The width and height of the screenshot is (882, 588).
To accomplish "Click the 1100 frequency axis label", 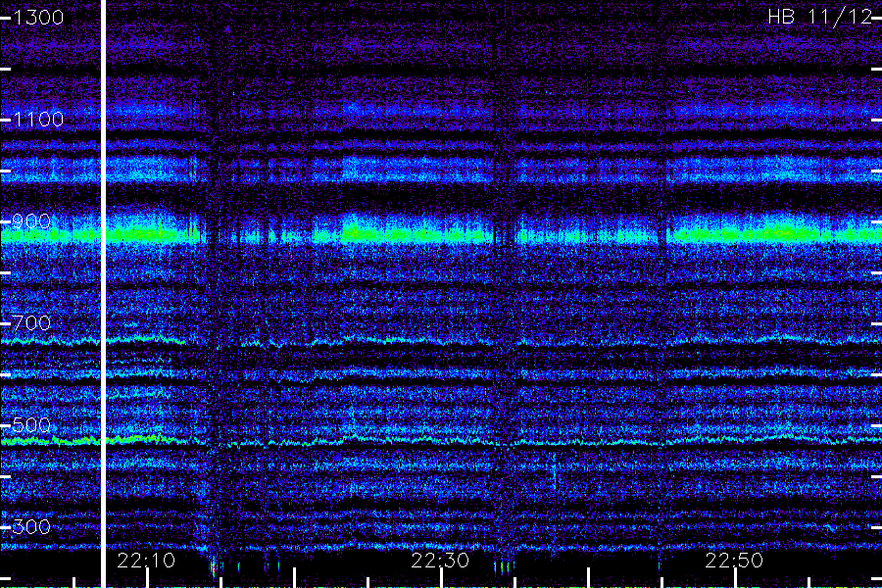I will (38, 120).
